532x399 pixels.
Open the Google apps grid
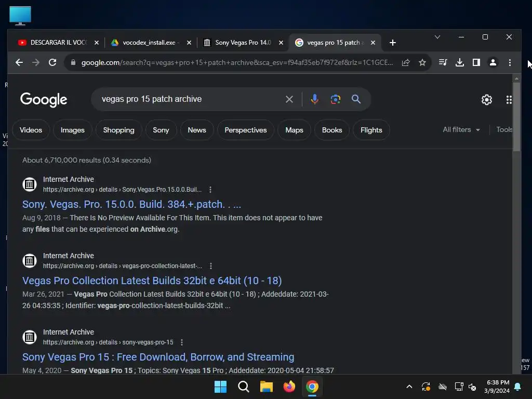(509, 100)
